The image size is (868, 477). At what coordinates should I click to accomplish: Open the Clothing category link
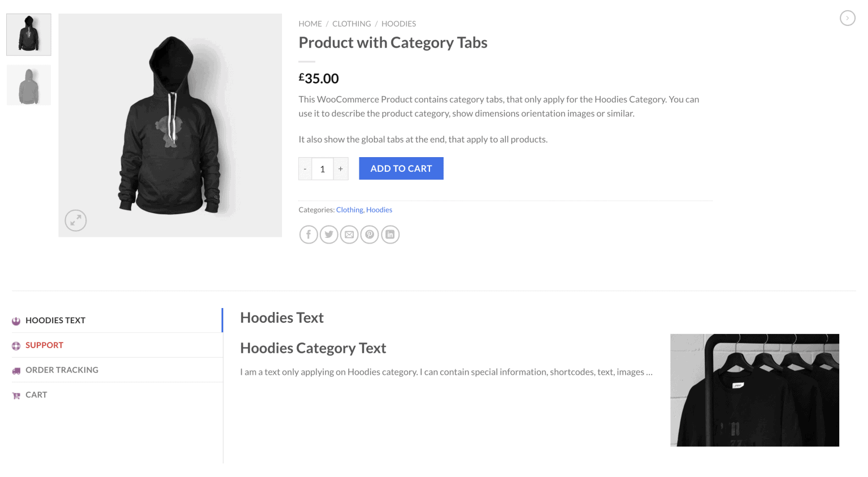[x=349, y=209]
